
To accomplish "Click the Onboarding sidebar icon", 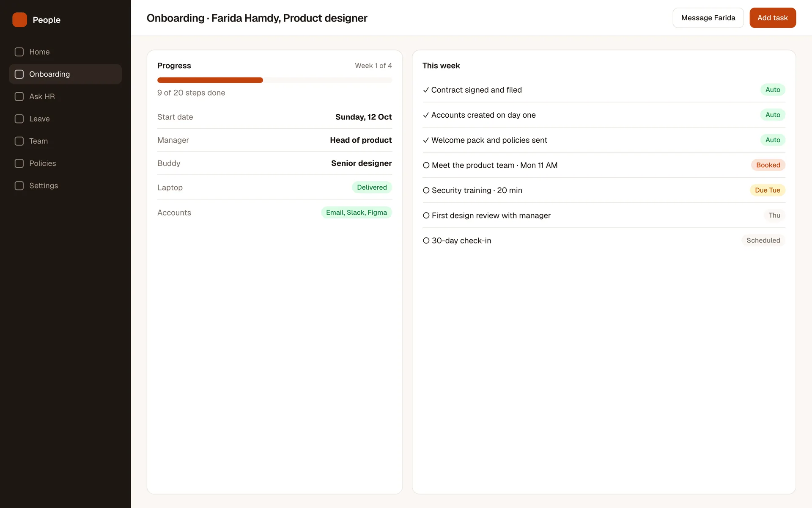I will click(19, 74).
